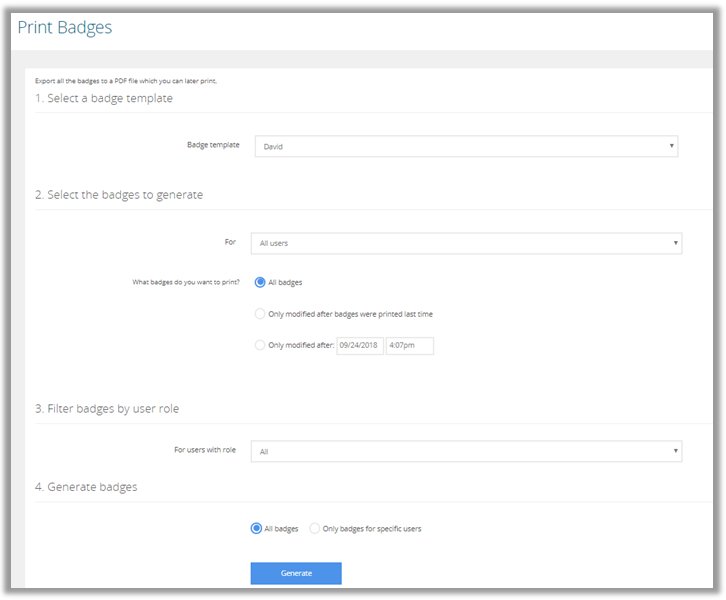
Task: Click the arrow icon on role dropdown
Action: (676, 450)
